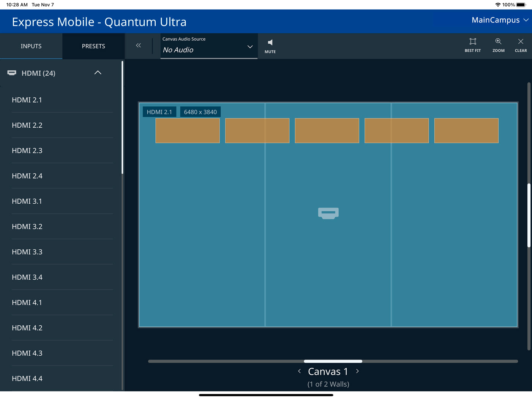This screenshot has height=399, width=532.
Task: Select the HDMI 4.3 input
Action: [x=62, y=353]
